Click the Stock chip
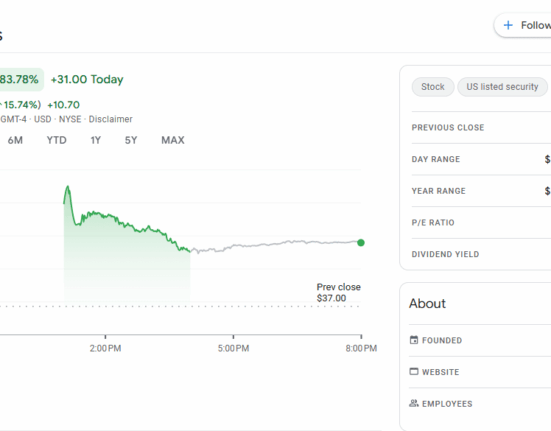 click(433, 87)
